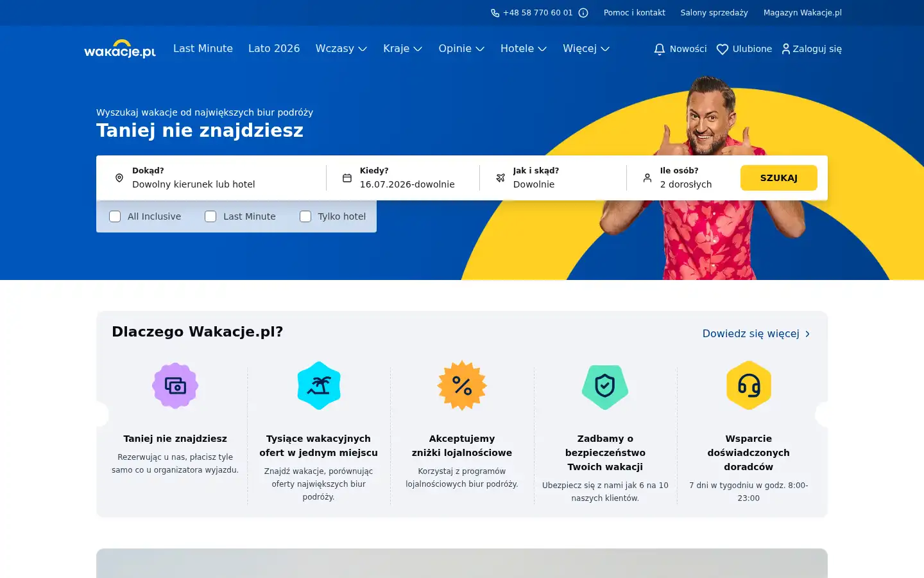This screenshot has height=578, width=924.
Task: Open the Kiedy date selector
Action: pyautogui.click(x=403, y=178)
